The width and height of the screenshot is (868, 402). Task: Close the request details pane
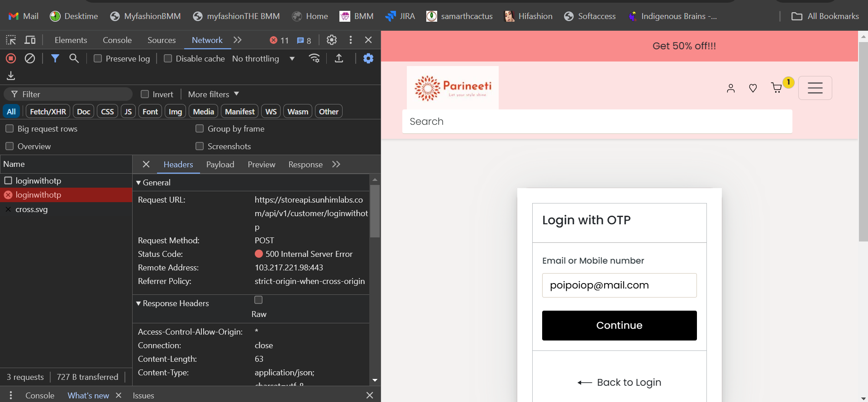point(146,164)
